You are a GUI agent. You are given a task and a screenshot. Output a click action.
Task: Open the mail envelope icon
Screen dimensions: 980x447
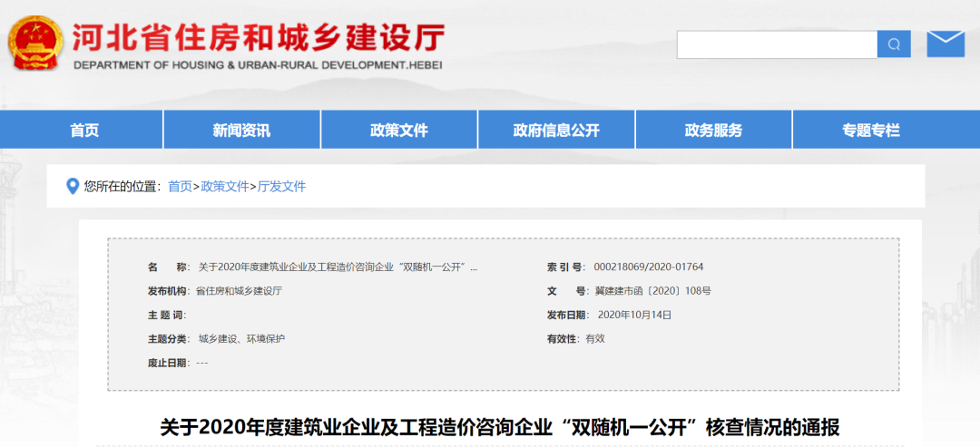click(945, 44)
